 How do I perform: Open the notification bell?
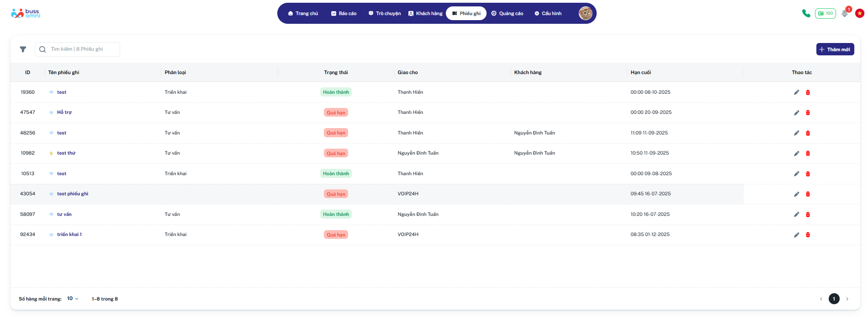[x=845, y=13]
